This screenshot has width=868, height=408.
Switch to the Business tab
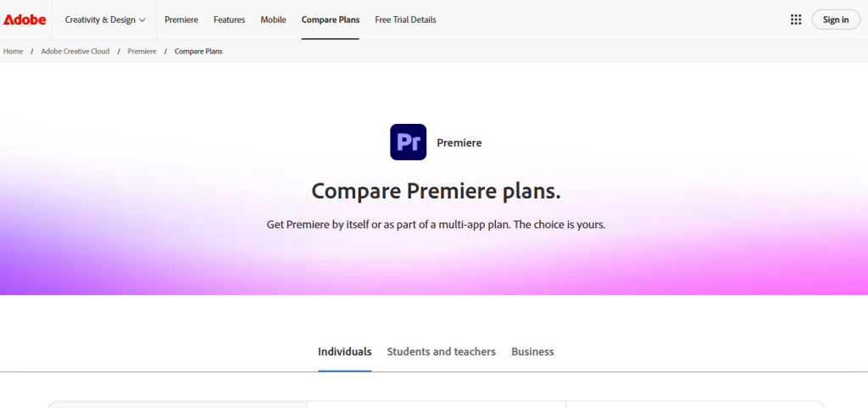point(532,351)
